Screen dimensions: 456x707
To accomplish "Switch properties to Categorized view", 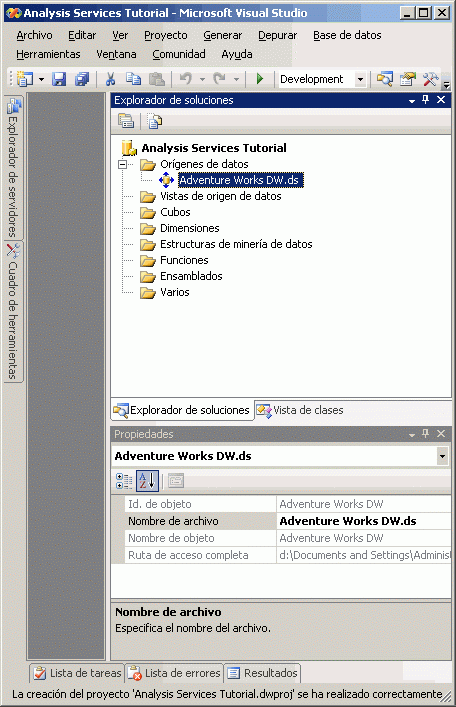I will coord(124,481).
